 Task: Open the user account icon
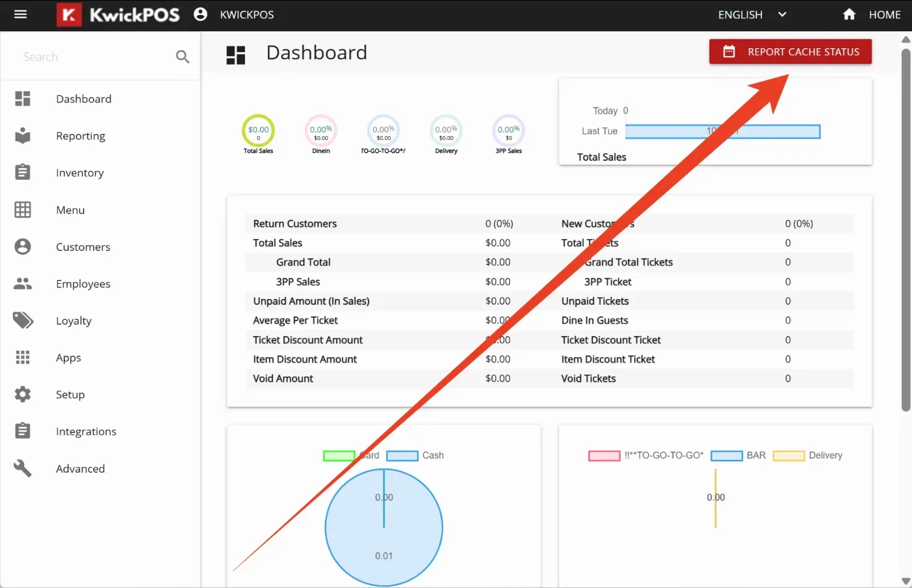[x=201, y=14]
